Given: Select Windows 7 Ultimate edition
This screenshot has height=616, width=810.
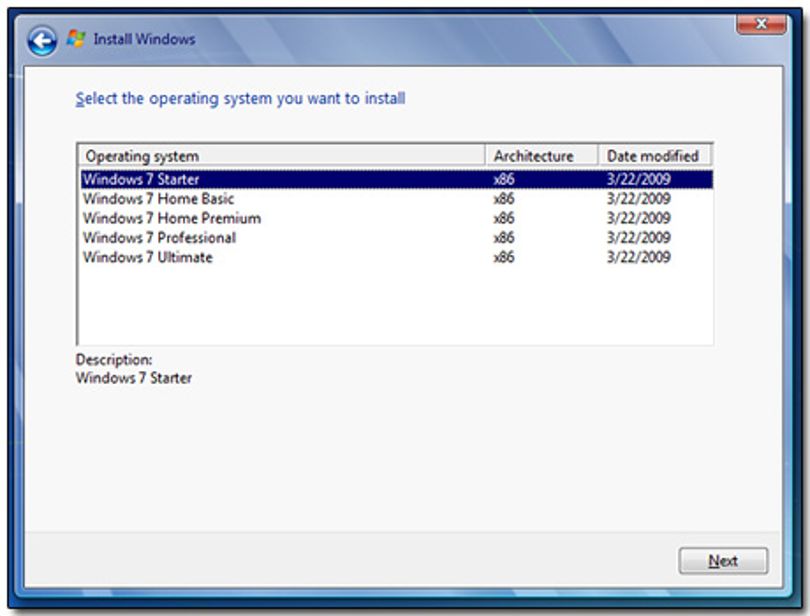Looking at the screenshot, I should coord(397,257).
